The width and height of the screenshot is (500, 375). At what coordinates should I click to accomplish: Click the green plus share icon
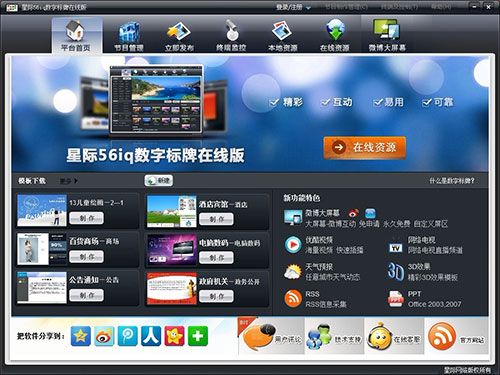pyautogui.click(x=198, y=336)
